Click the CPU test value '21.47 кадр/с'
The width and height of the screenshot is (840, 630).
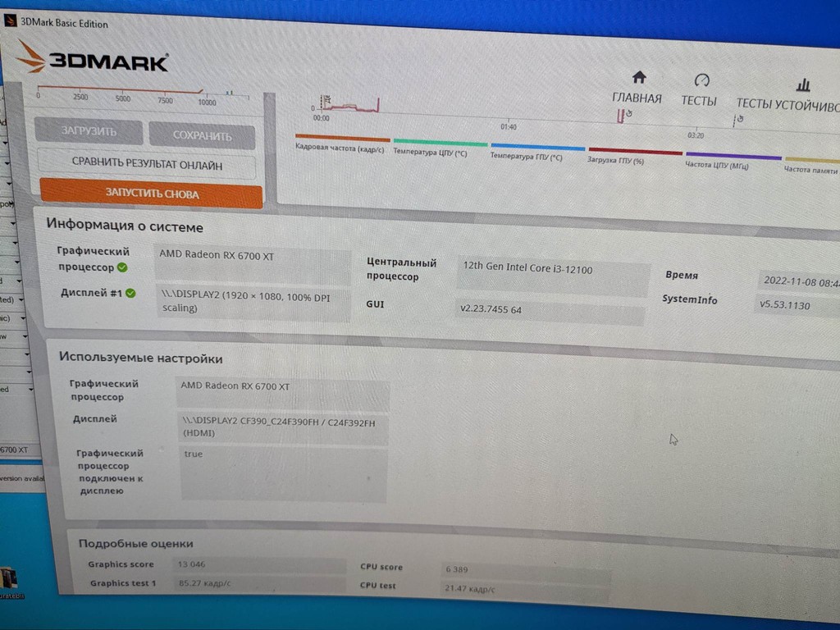click(525, 590)
